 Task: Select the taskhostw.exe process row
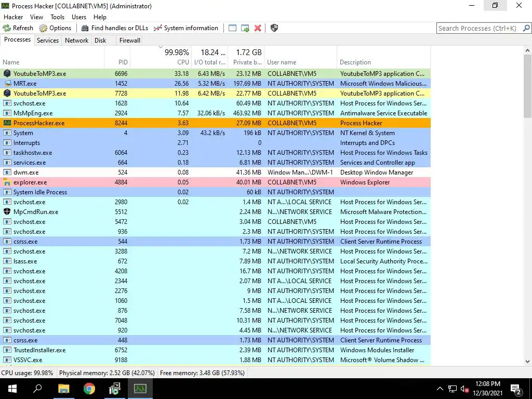point(216,153)
